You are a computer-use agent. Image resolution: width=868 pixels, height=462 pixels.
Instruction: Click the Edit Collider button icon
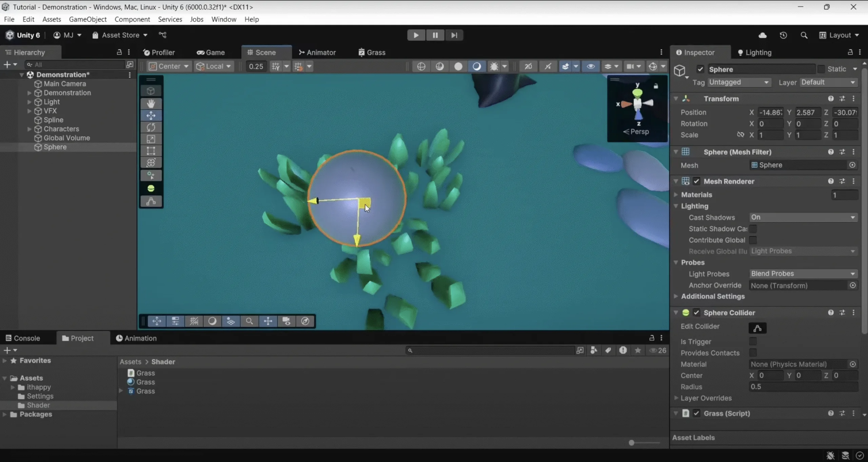tap(757, 328)
